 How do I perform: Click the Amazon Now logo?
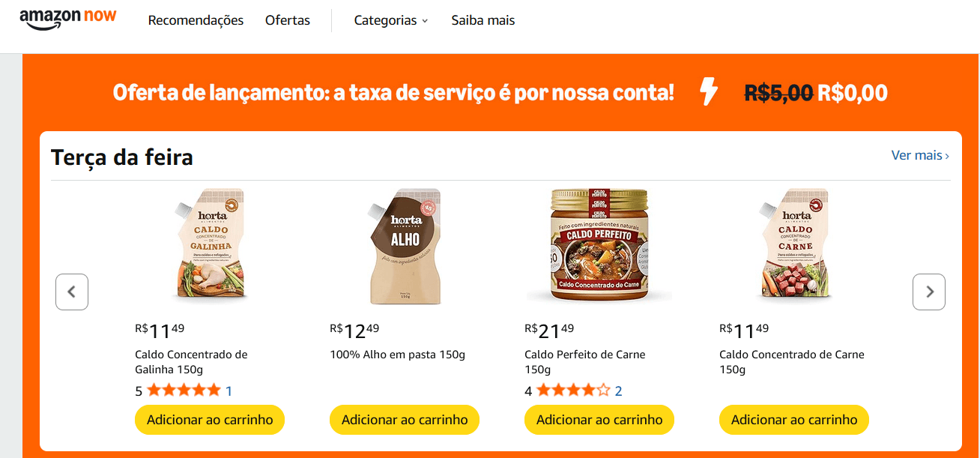point(68,19)
